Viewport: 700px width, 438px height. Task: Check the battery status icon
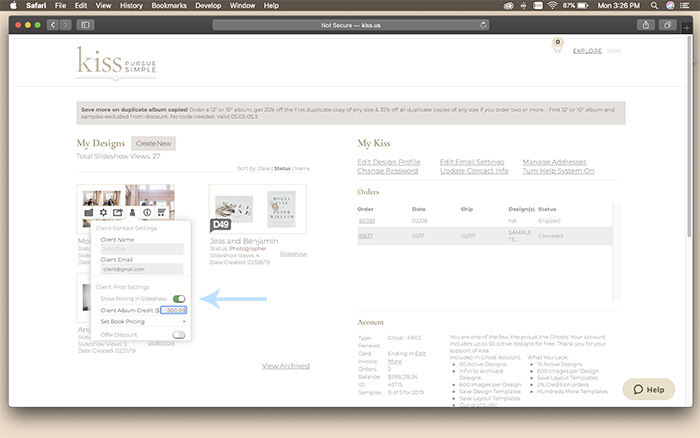(x=583, y=6)
